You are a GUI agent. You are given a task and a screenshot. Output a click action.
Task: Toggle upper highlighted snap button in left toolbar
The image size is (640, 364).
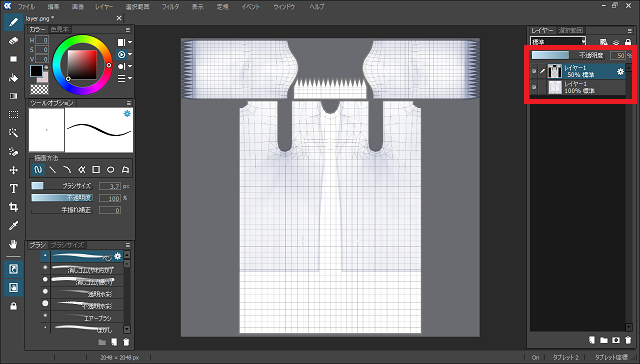[x=13, y=269]
